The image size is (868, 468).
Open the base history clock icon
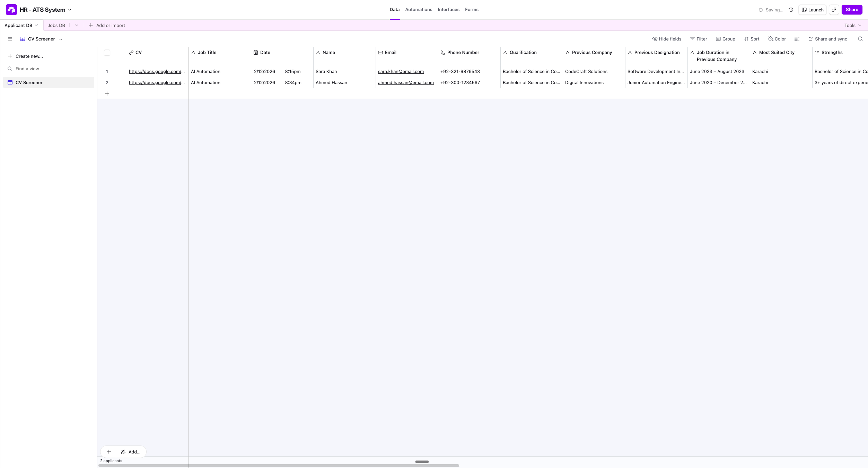click(x=791, y=10)
